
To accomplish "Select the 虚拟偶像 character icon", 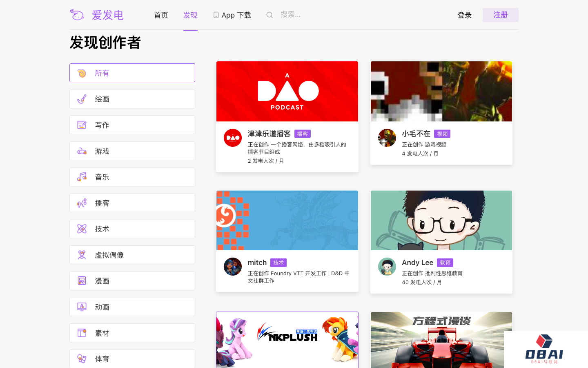I will pos(82,255).
